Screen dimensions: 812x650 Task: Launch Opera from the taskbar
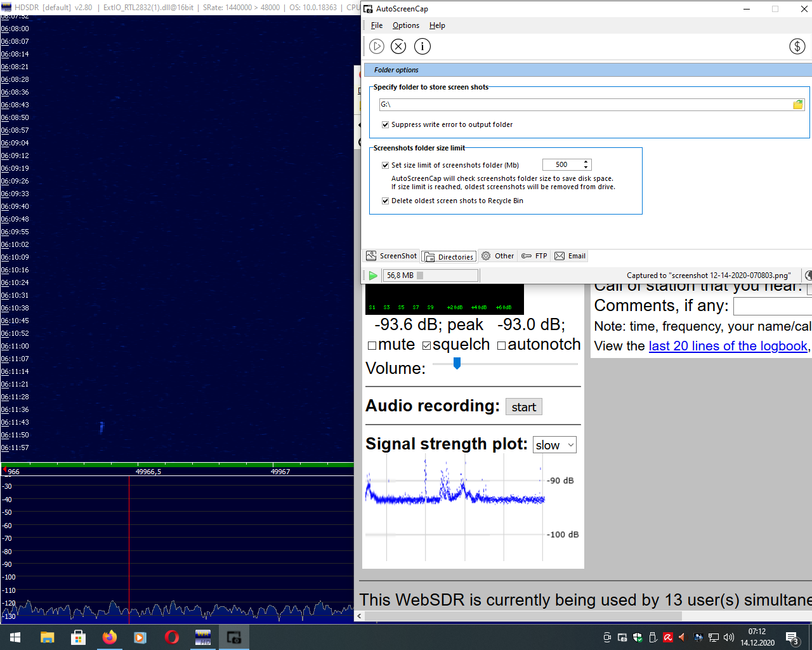pyautogui.click(x=171, y=637)
